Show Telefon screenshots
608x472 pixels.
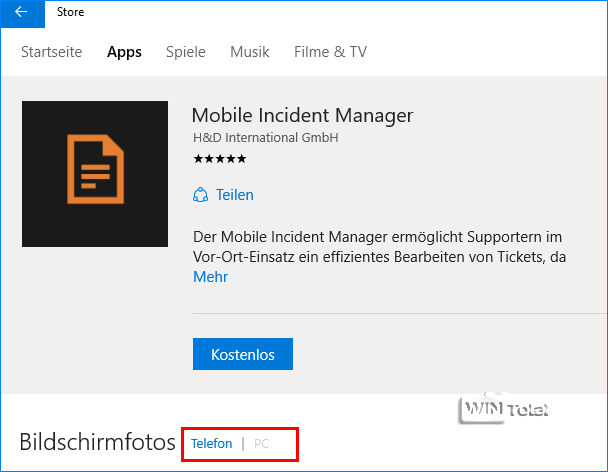pyautogui.click(x=212, y=443)
